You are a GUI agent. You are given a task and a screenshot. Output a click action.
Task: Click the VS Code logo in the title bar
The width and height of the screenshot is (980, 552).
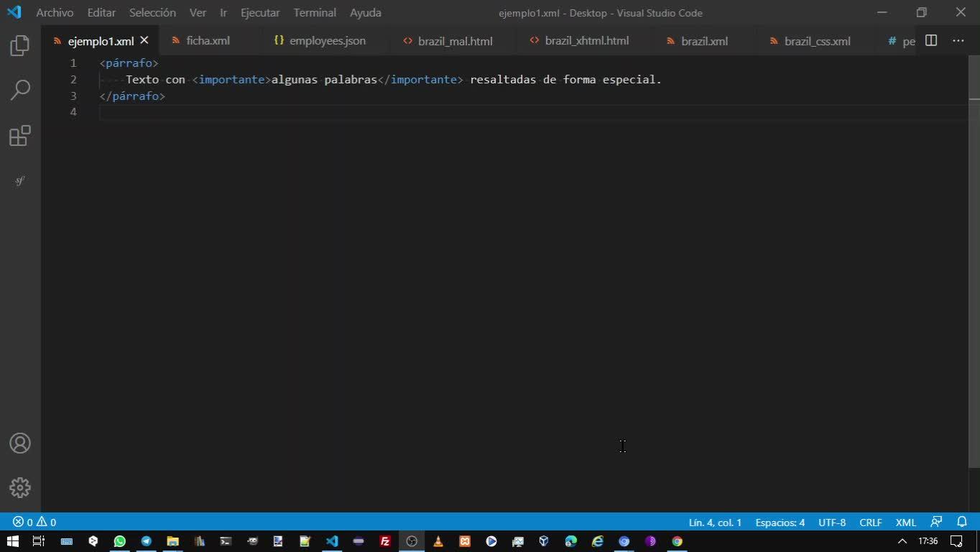point(14,12)
